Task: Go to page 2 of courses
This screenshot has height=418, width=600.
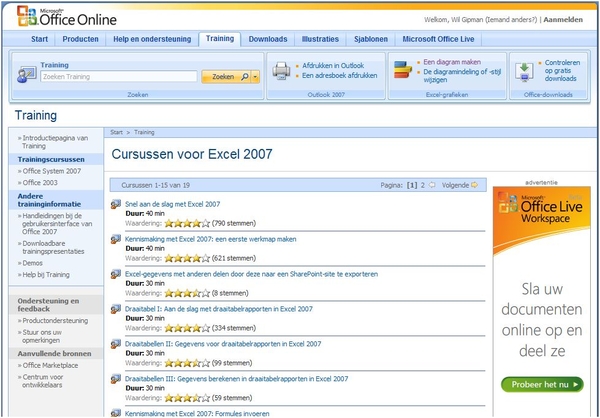Action: pos(423,185)
